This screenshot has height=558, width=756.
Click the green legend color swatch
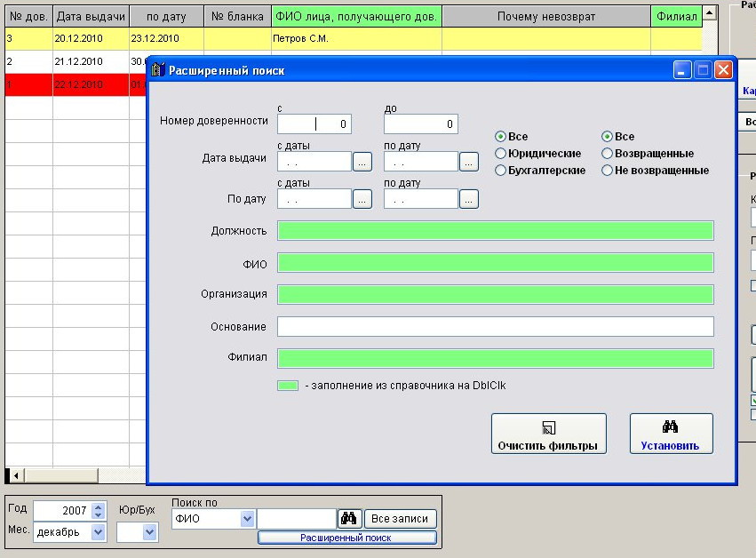(x=287, y=387)
